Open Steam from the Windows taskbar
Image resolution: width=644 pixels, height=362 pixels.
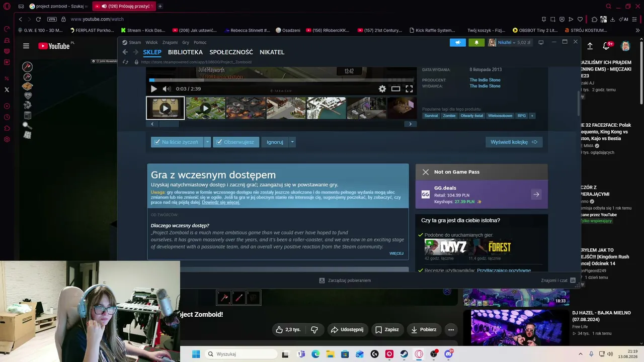(x=404, y=354)
